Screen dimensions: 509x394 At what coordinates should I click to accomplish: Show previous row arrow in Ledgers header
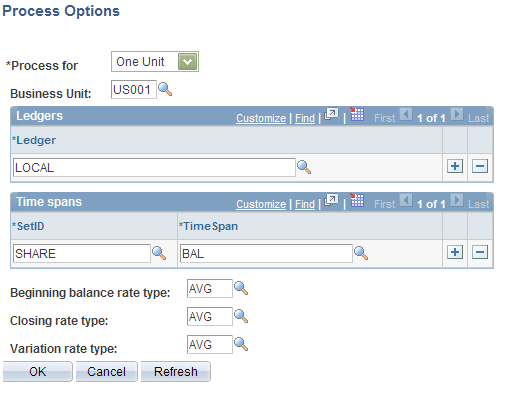[x=406, y=114]
